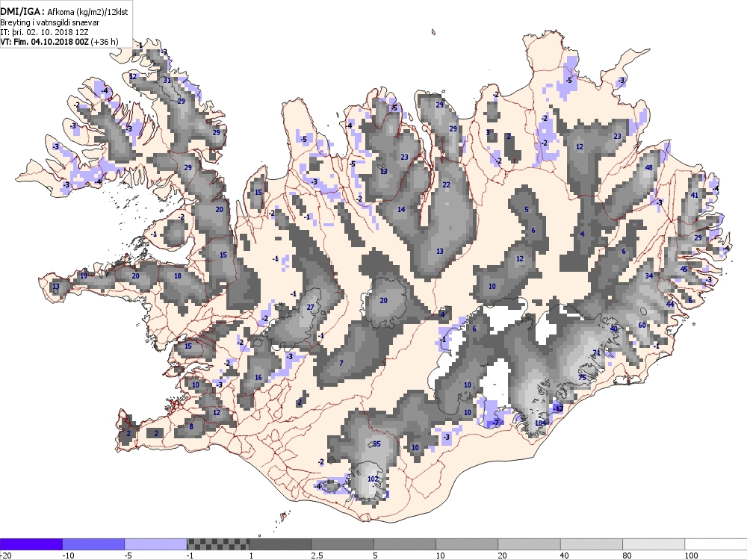Select the '22' value in the north

click(447, 184)
